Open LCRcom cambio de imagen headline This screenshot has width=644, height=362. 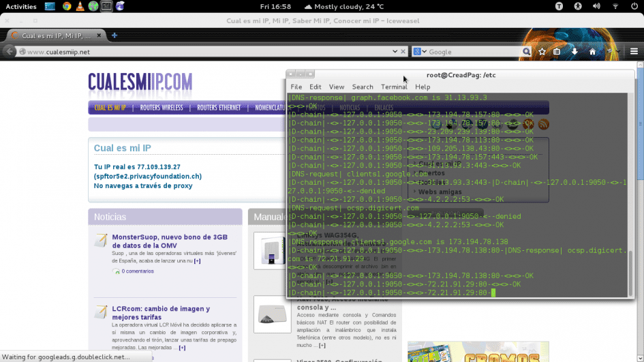tap(161, 313)
